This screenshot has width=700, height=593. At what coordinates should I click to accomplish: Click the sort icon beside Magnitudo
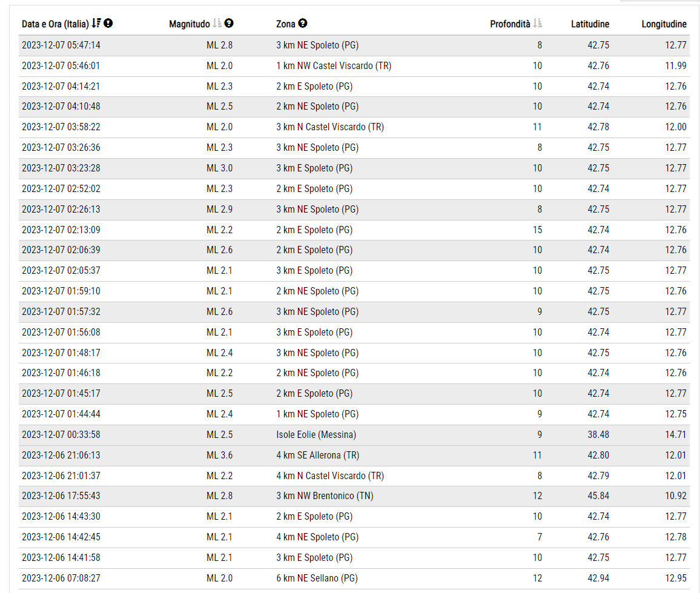point(217,24)
